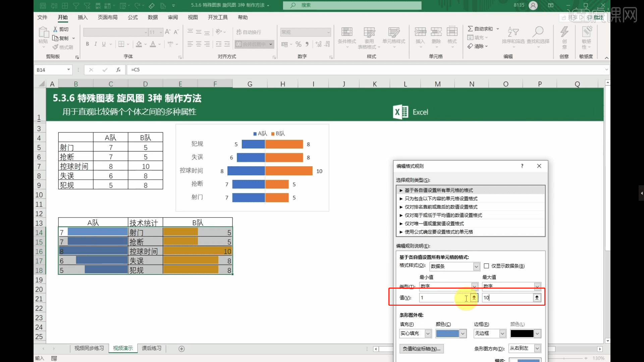Click the 负值和坐标轴 button
644x362 pixels.
[422, 349]
